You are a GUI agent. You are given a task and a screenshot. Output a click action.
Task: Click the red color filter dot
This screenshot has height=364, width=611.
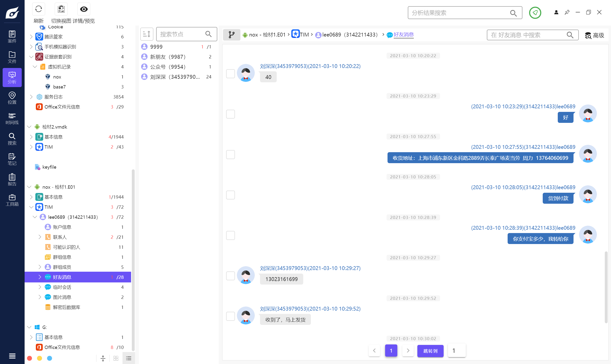coord(29,358)
